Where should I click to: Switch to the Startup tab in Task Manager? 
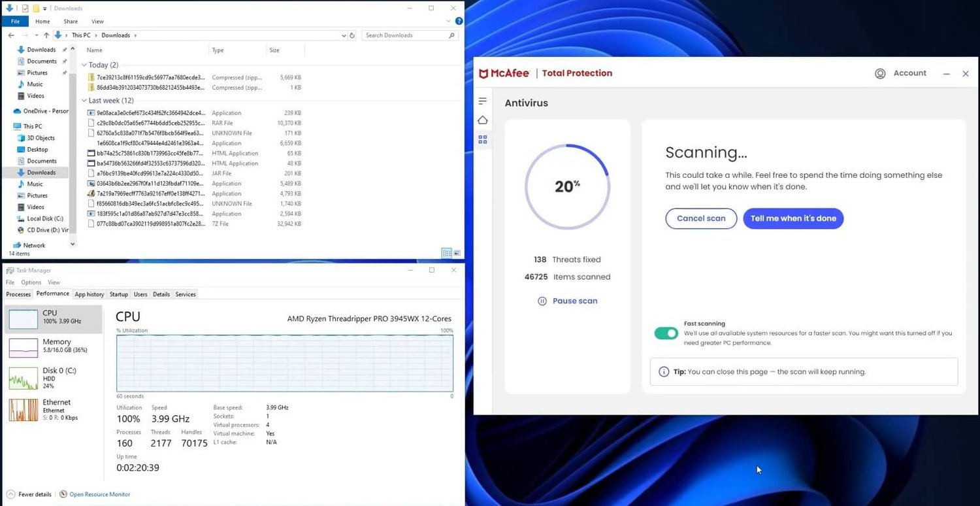coord(119,294)
